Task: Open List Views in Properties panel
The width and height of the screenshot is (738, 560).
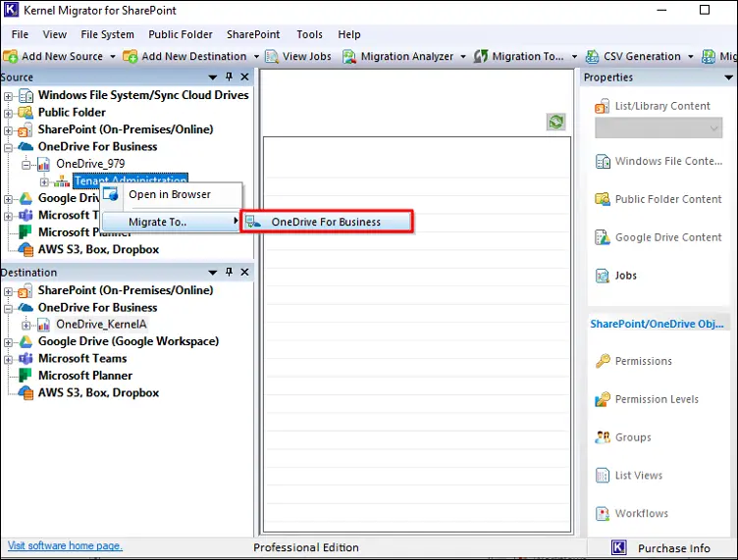Action: tap(628, 476)
